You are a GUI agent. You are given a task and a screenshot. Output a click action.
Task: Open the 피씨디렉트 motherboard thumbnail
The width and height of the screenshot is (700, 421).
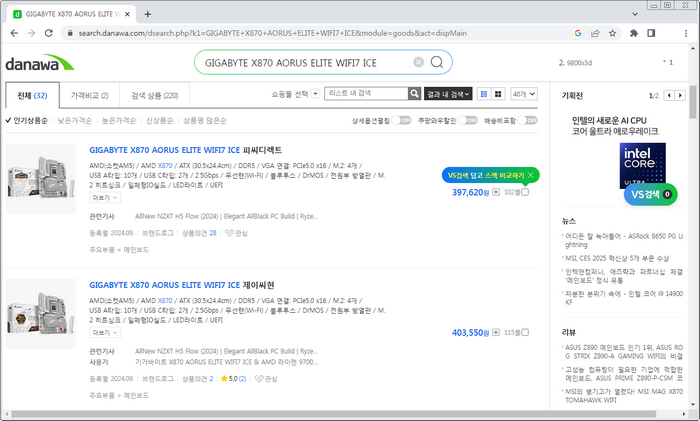41,178
